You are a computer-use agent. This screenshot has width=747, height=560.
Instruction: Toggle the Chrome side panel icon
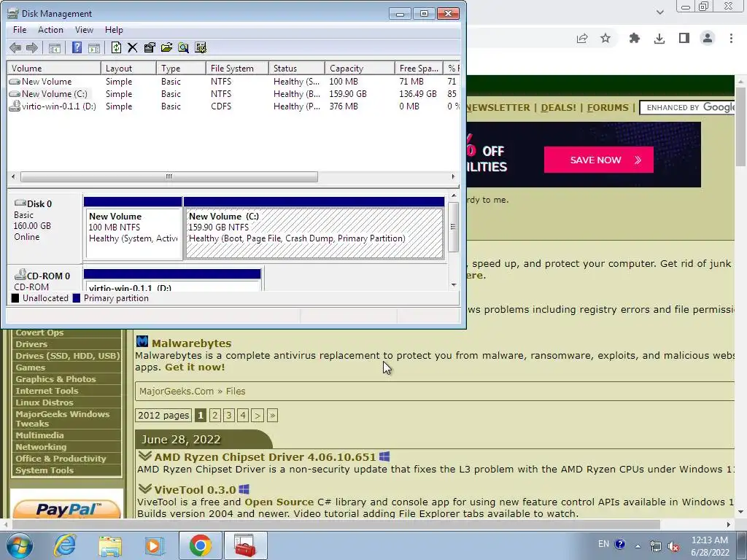point(684,38)
